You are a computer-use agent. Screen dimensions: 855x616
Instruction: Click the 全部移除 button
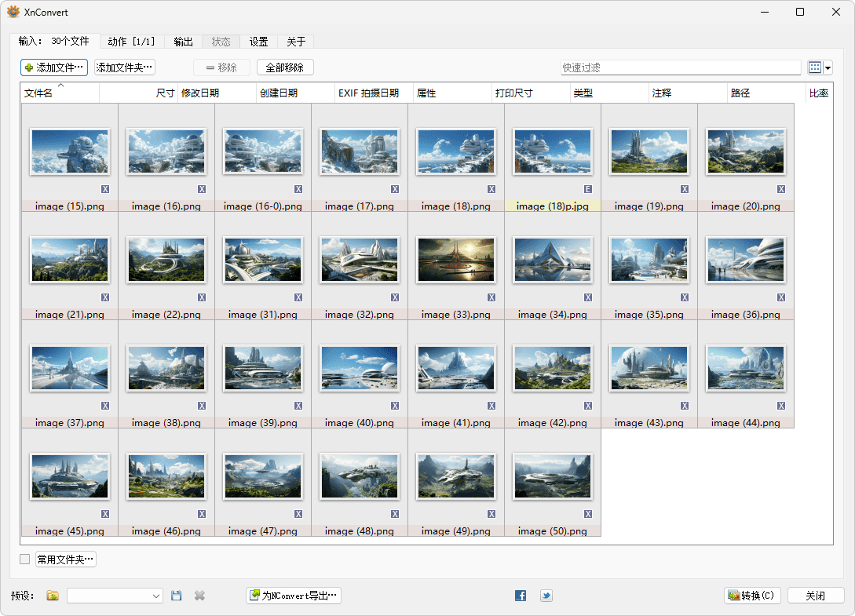(x=284, y=67)
